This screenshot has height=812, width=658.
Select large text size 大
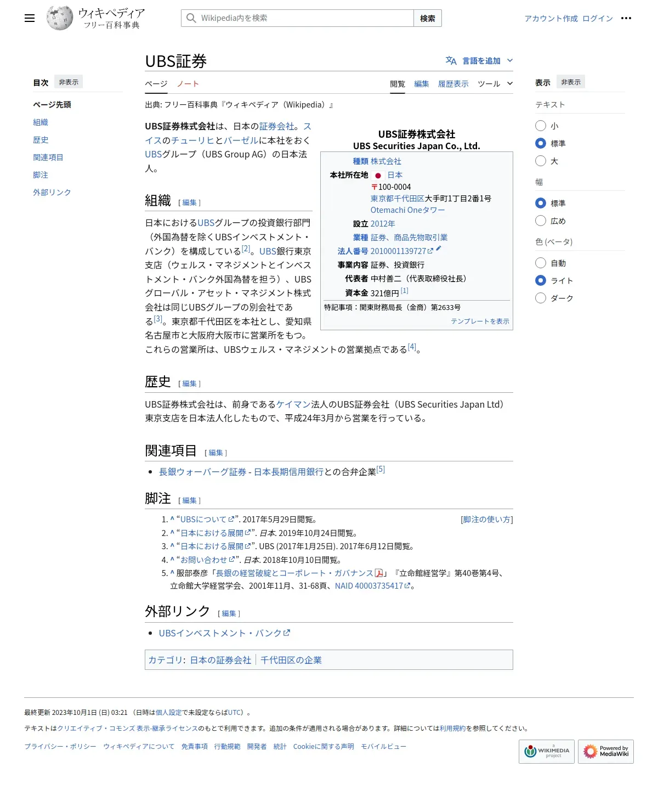(x=541, y=161)
